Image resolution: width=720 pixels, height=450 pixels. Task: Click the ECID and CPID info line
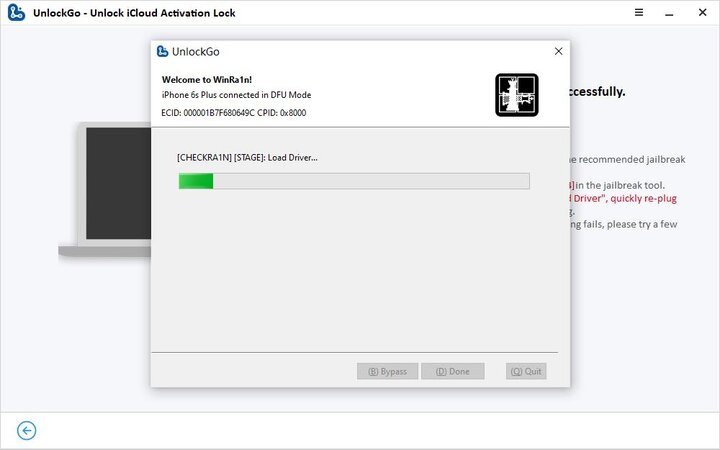point(234,113)
